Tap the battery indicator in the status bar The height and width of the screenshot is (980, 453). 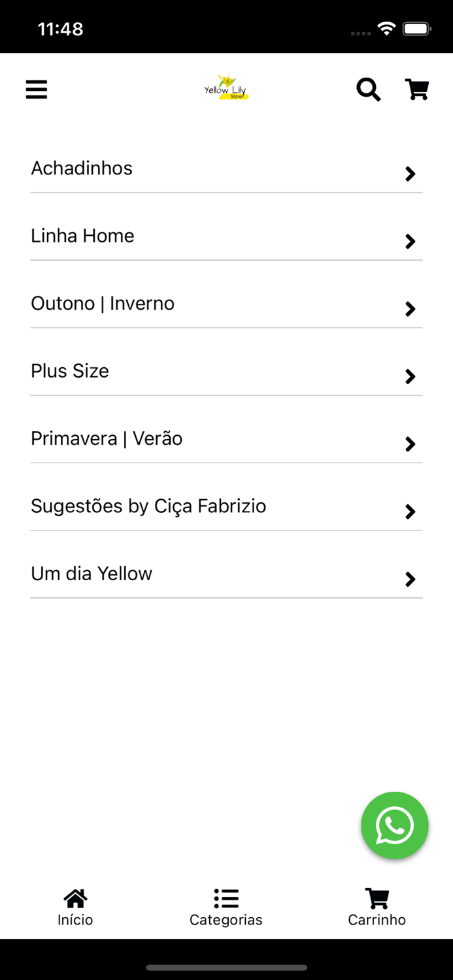pos(416,28)
